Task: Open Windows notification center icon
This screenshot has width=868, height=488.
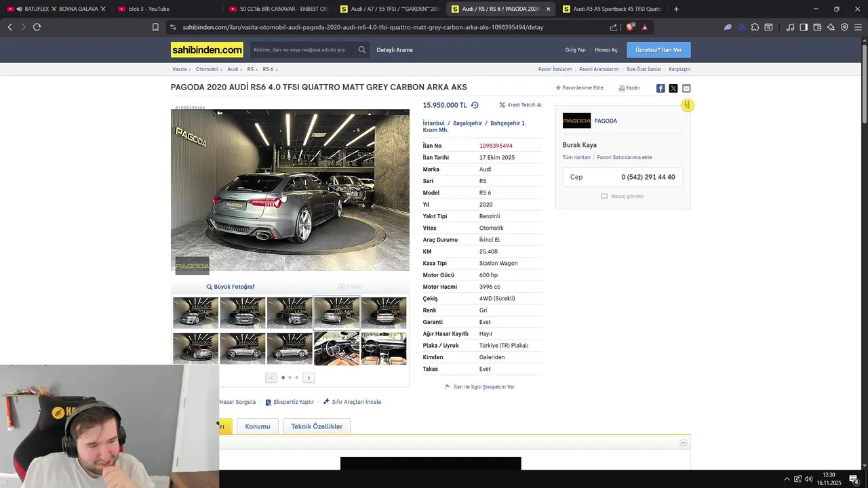Action: click(854, 479)
